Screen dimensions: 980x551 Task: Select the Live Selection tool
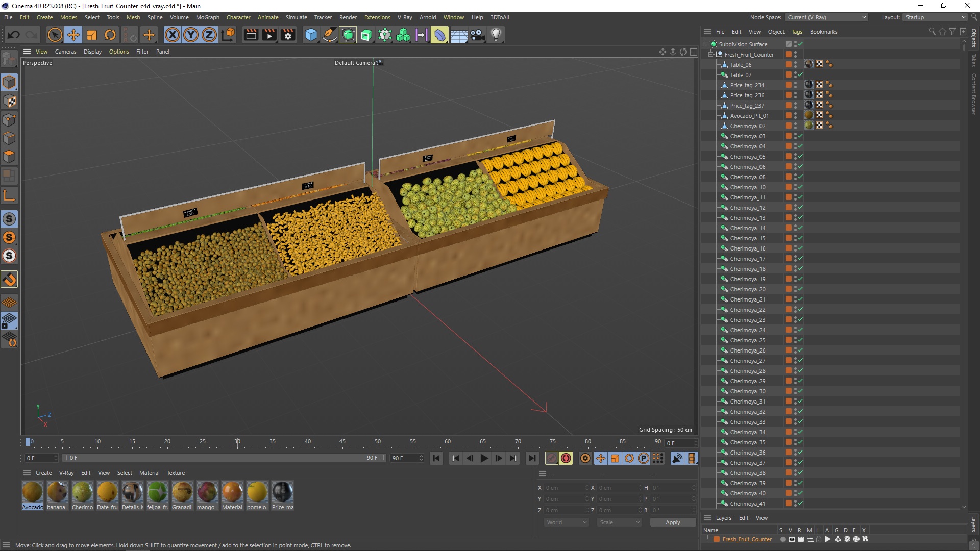[x=55, y=35]
